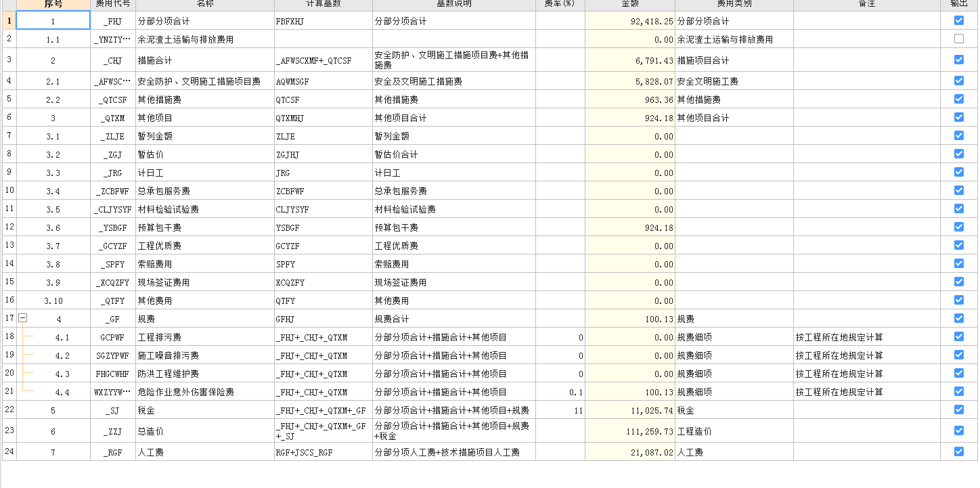Select the serial number cell 4.2
The height and width of the screenshot is (488, 980).
[x=53, y=355]
